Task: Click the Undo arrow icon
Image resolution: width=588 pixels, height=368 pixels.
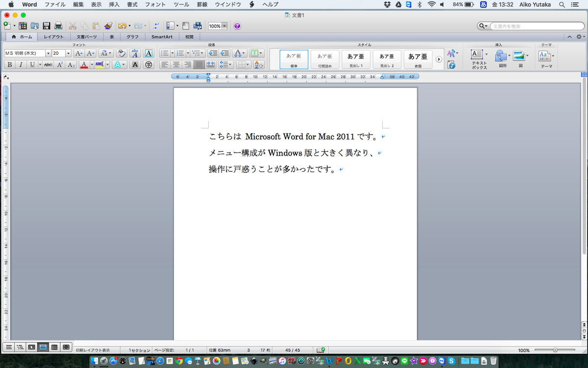Action: pyautogui.click(x=122, y=26)
